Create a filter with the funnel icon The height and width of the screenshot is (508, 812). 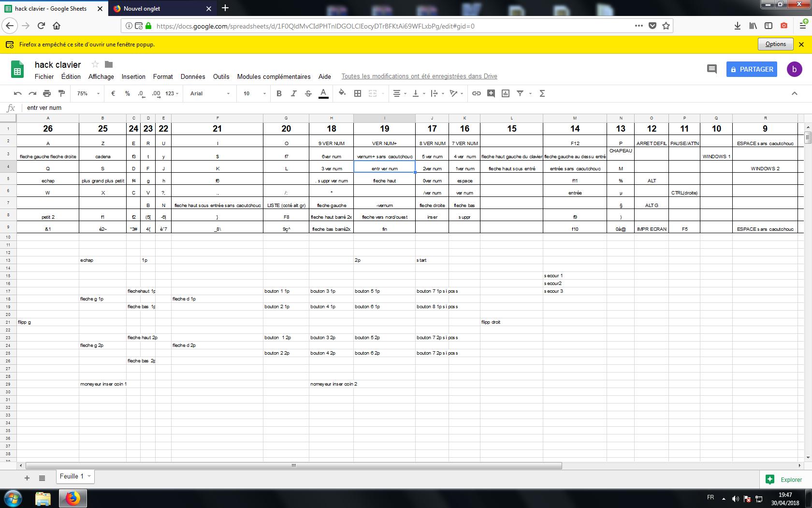(x=520, y=93)
